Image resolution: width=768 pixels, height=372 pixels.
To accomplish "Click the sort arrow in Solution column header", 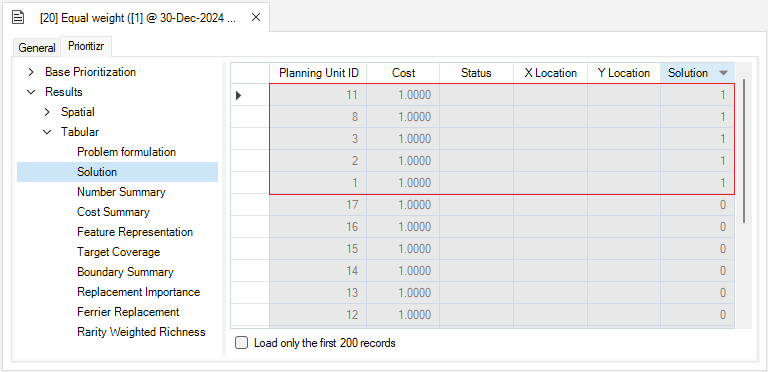I will tap(723, 73).
